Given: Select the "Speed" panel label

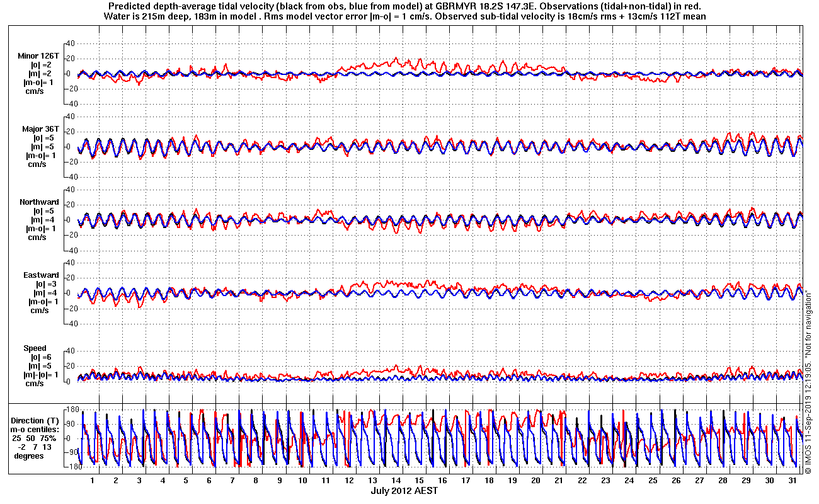Looking at the screenshot, I should tap(35, 348).
